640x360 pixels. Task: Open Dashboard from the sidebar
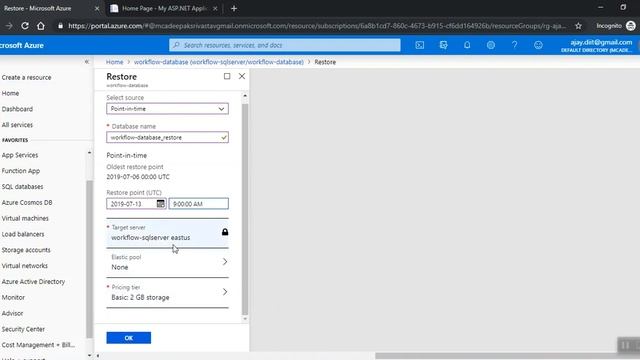(x=17, y=109)
